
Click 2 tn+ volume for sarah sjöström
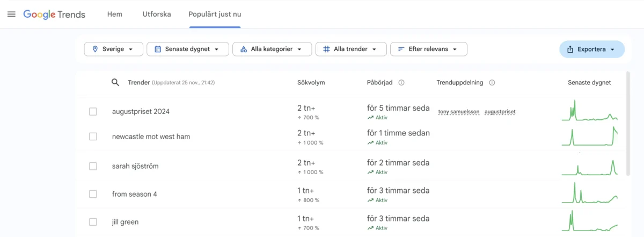point(306,163)
